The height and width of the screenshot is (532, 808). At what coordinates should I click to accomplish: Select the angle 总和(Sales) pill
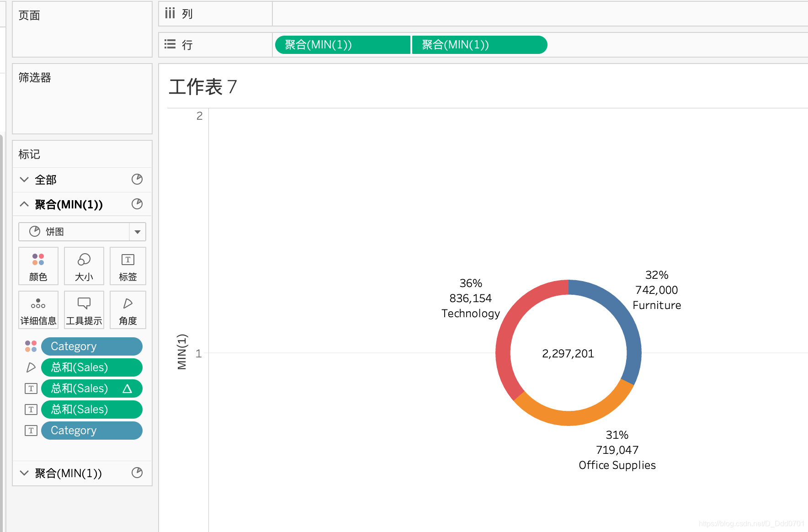point(92,367)
